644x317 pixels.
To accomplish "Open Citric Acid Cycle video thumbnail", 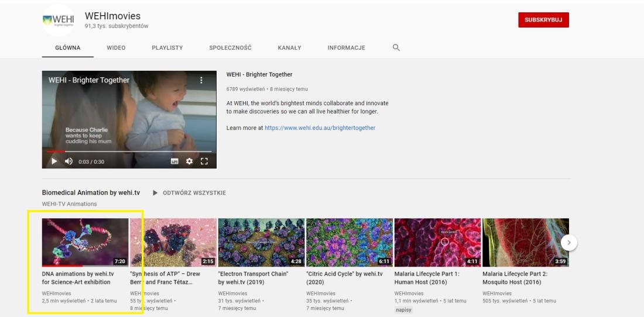I will coord(350,242).
